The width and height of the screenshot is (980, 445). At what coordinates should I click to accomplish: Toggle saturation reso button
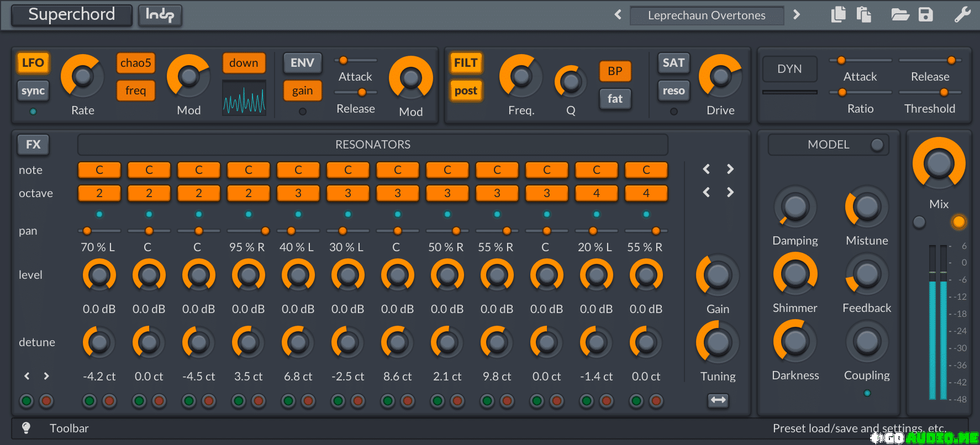coord(673,91)
